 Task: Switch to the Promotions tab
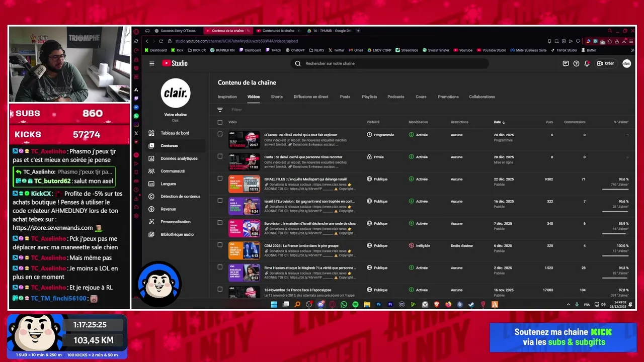pos(448,97)
